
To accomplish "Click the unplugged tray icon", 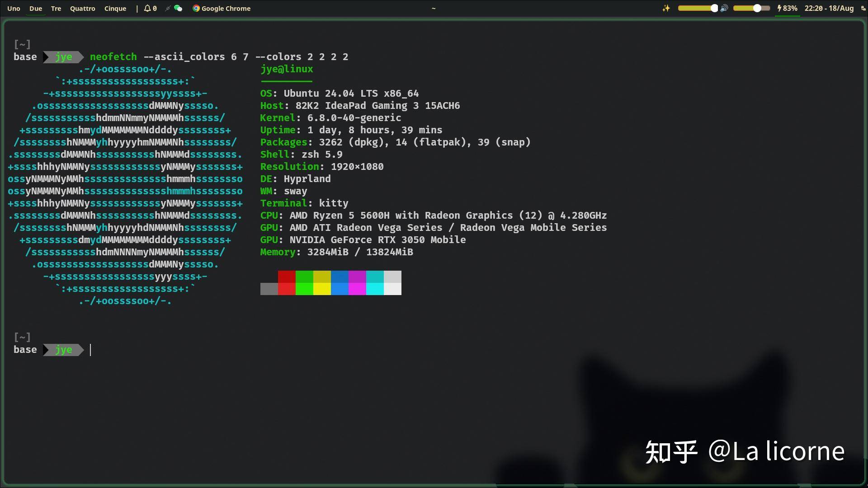I will [168, 8].
